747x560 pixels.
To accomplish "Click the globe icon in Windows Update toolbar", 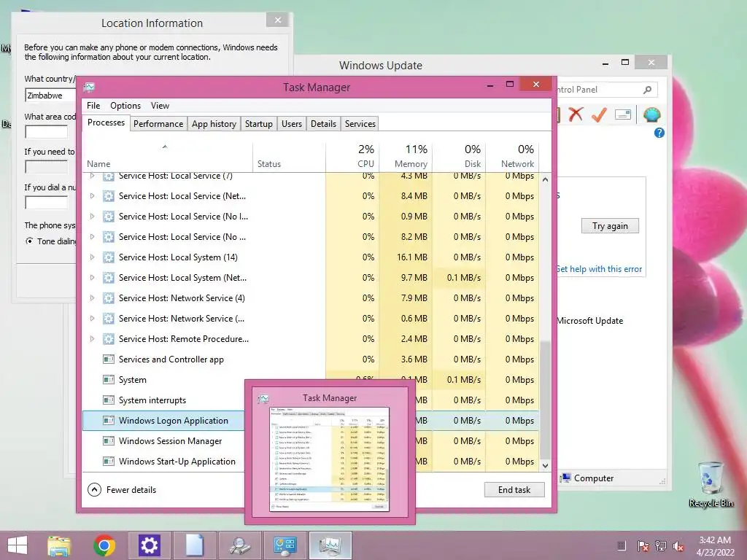I will pos(651,114).
